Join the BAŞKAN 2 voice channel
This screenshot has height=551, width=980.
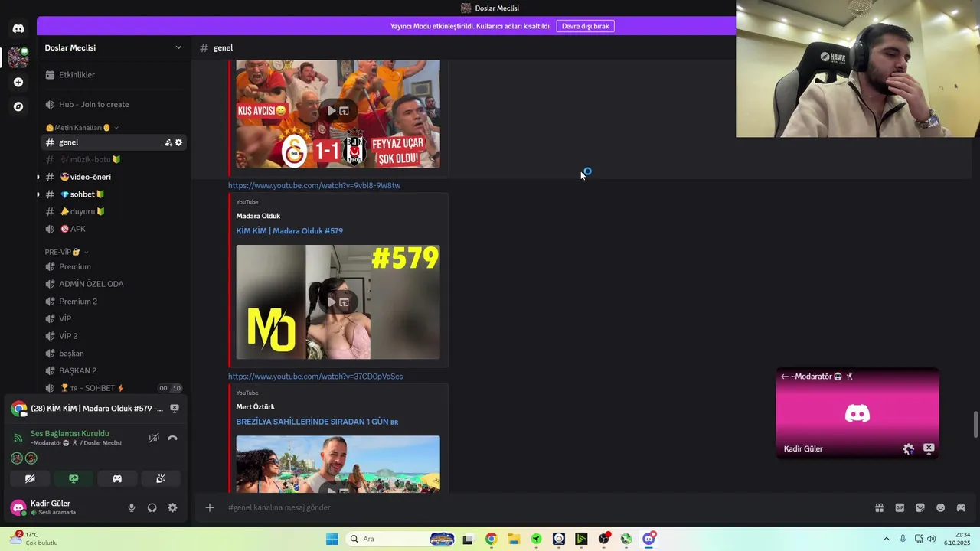[x=113, y=370]
